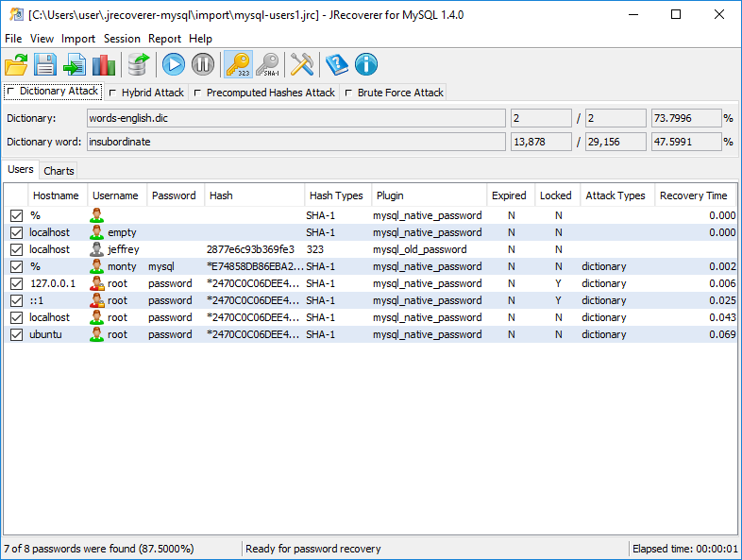
Task: Sort by the Username column header
Action: coord(115,195)
